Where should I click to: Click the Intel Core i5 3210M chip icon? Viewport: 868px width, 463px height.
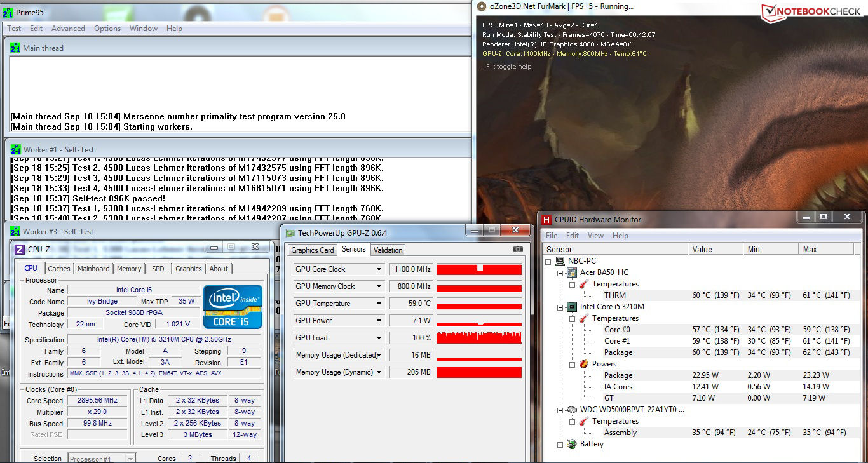click(572, 307)
